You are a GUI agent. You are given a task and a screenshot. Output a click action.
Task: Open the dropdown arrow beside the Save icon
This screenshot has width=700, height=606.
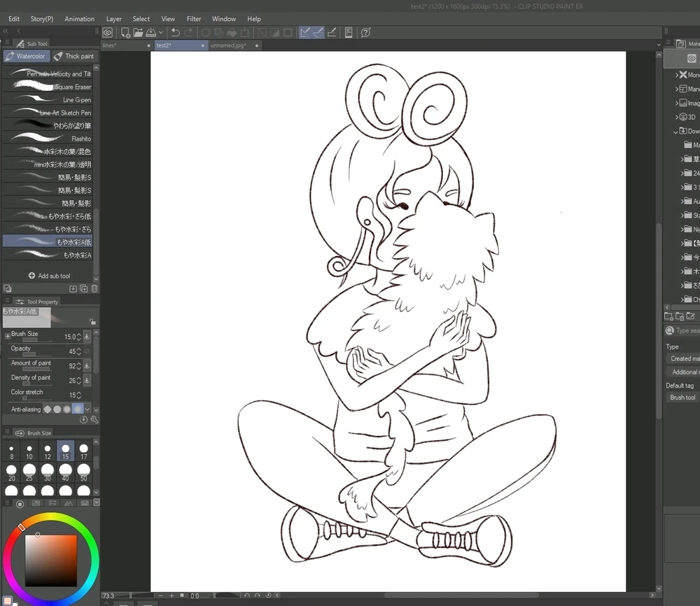point(161,32)
